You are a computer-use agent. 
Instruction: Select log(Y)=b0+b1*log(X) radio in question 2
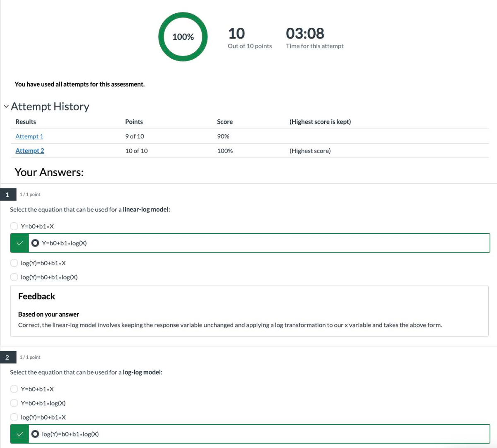coord(36,434)
